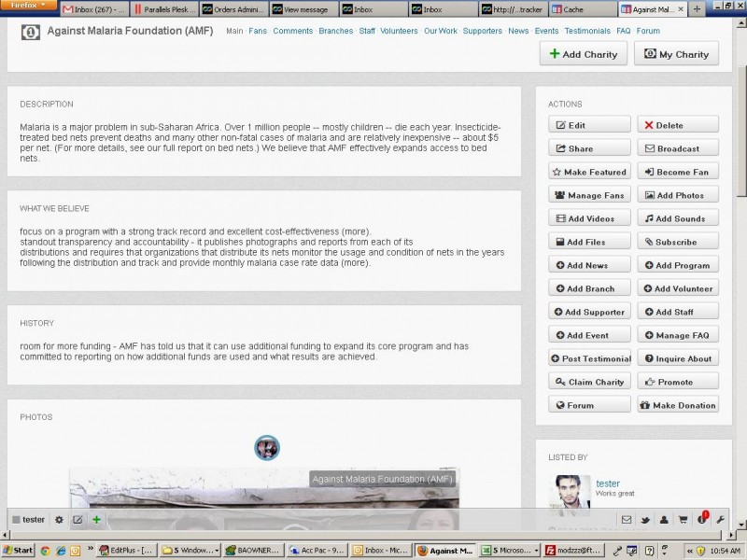
Task: Click the Subscribe button
Action: pyautogui.click(x=678, y=242)
